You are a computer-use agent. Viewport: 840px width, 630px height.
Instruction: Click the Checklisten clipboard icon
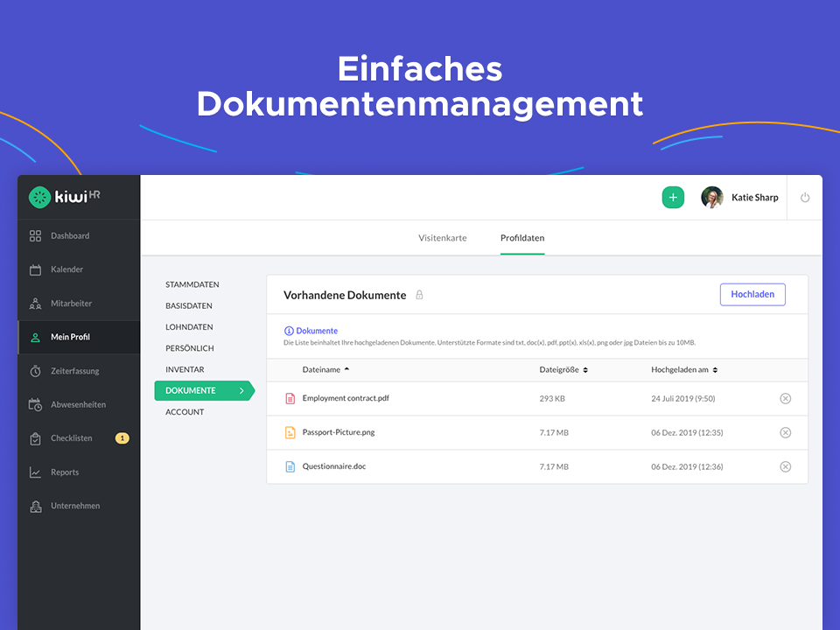[x=35, y=438]
